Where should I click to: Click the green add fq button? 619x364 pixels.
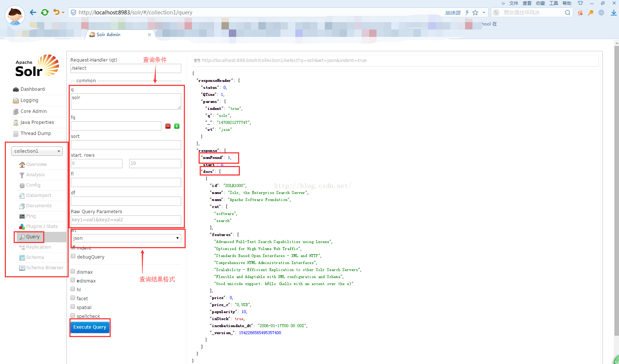(177, 126)
